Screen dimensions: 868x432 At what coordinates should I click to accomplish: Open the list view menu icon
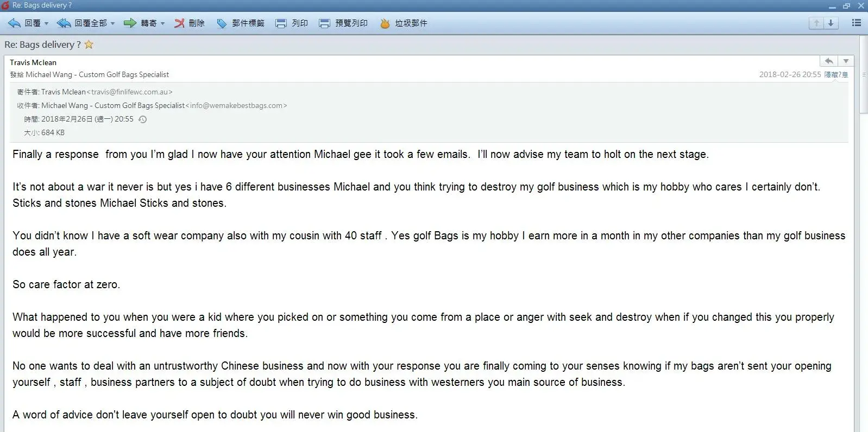tap(857, 23)
